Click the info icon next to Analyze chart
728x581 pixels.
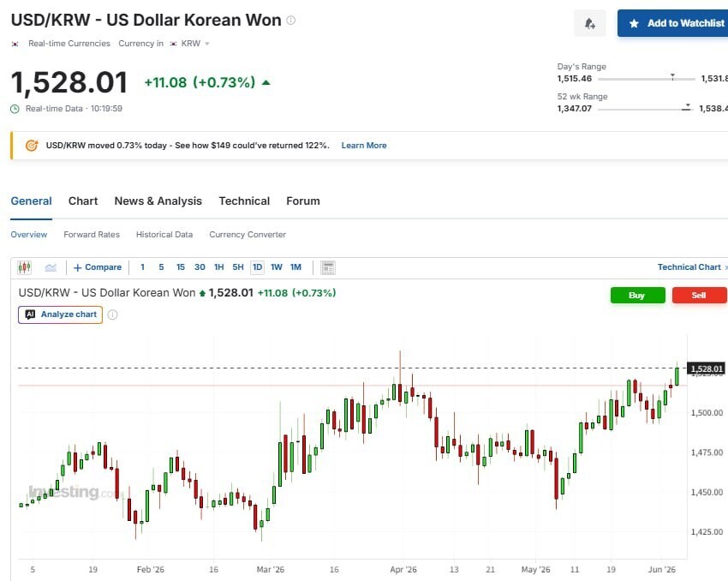pyautogui.click(x=112, y=314)
